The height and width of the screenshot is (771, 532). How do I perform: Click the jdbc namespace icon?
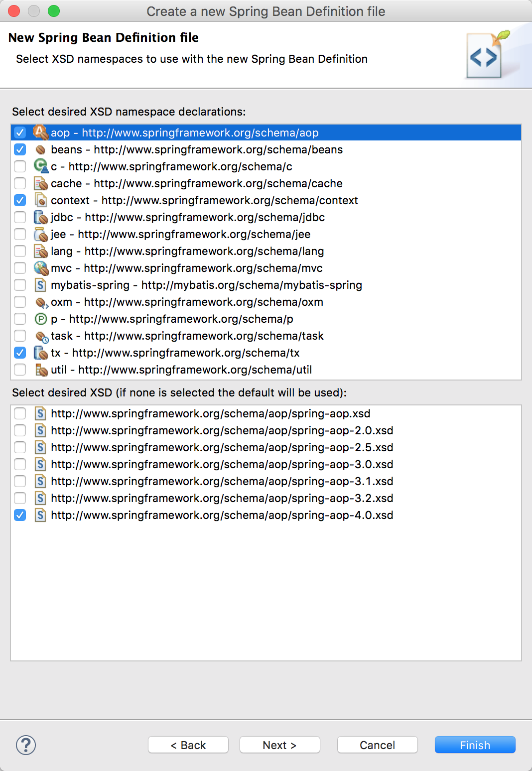coord(40,217)
